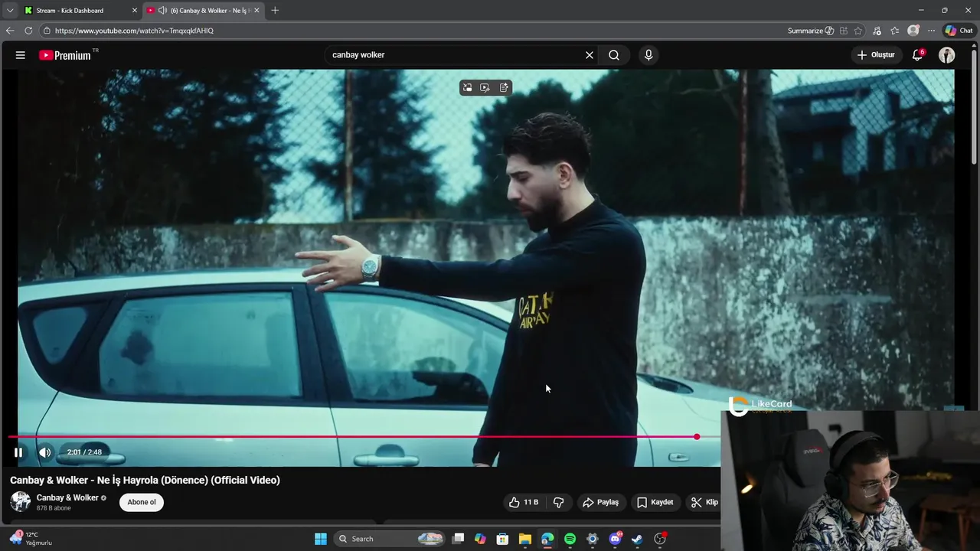Viewport: 980px width, 551px height.
Task: Open the YouTube account avatar menu
Action: click(x=947, y=55)
